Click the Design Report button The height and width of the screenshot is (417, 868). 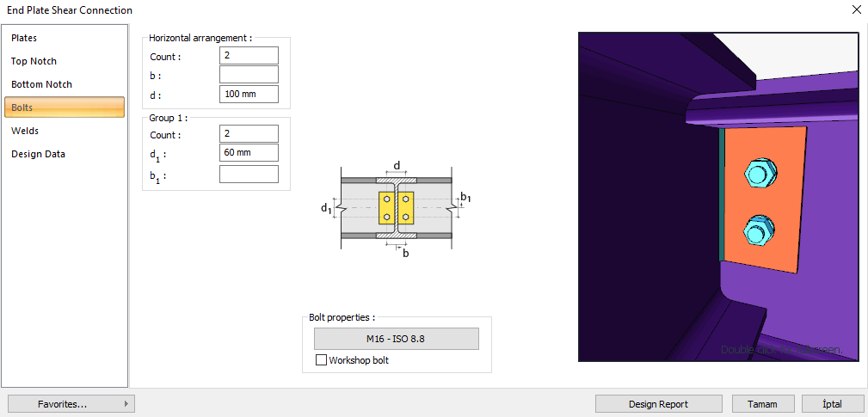[x=659, y=404]
